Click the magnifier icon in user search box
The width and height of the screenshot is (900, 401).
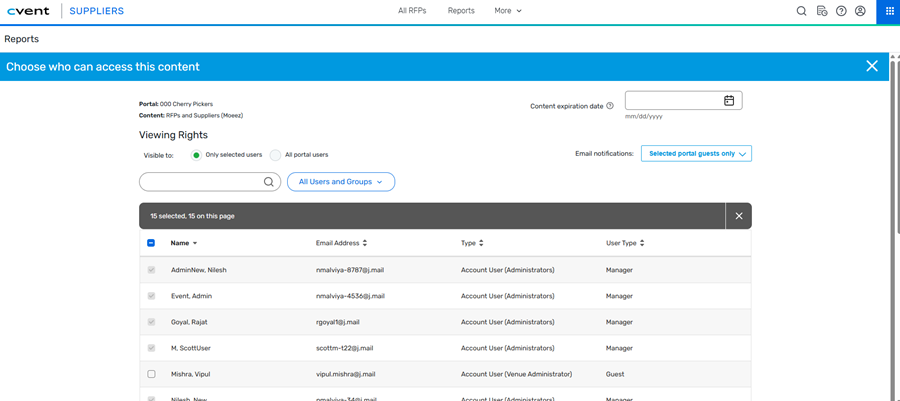tap(268, 182)
